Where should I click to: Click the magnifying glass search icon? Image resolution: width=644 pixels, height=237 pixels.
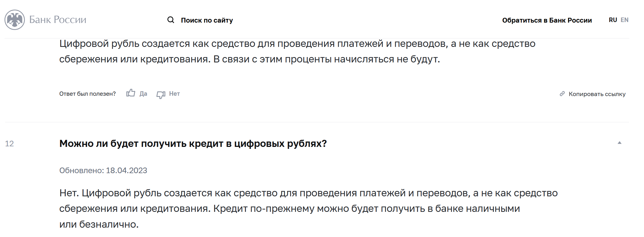tap(171, 20)
